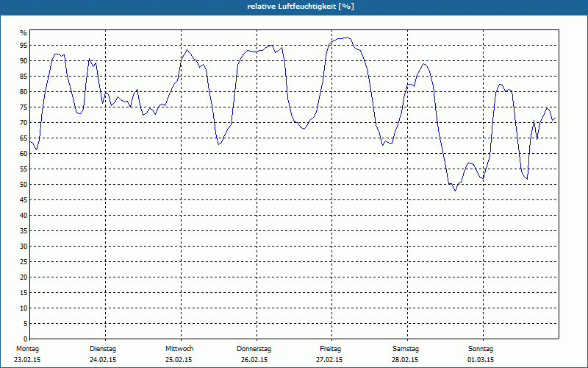Select the '23.02.15' date label

(27, 360)
